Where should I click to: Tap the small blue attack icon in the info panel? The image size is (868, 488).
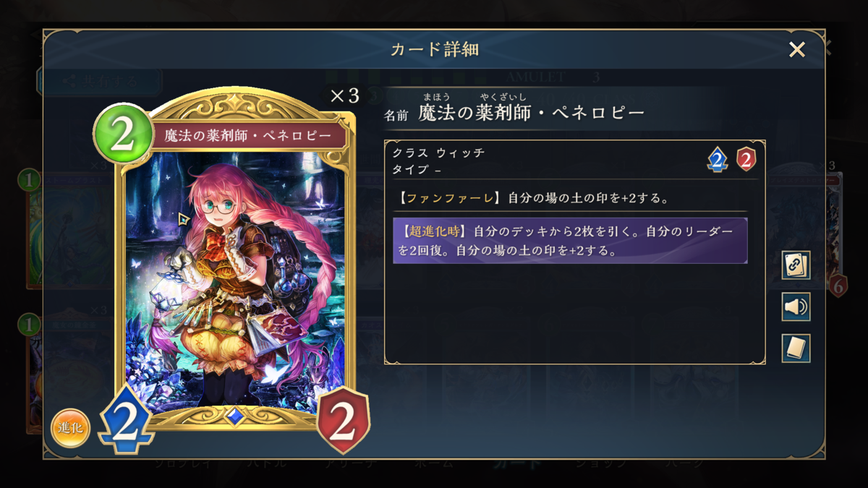click(x=717, y=159)
